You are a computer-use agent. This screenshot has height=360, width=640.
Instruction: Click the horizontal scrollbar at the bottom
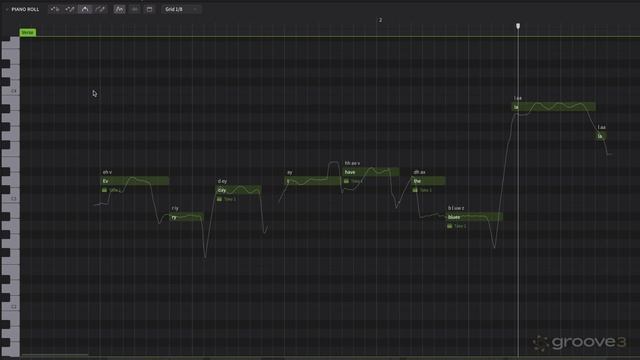55,356
